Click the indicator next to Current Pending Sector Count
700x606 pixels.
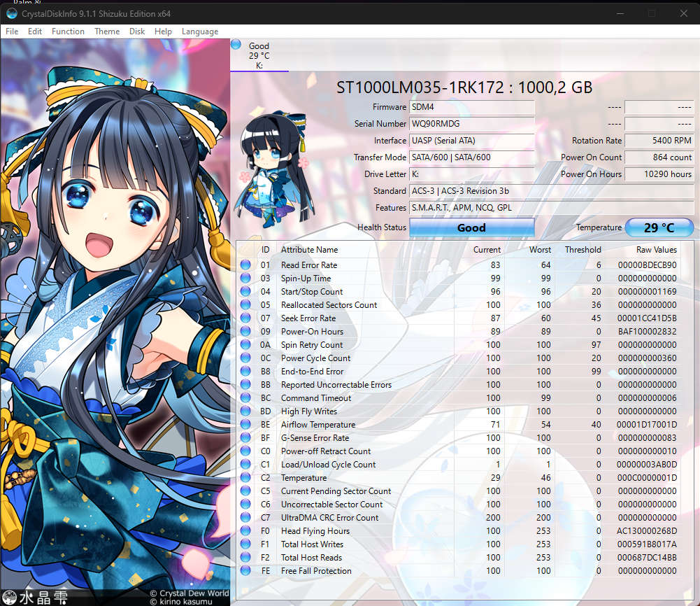click(x=245, y=491)
